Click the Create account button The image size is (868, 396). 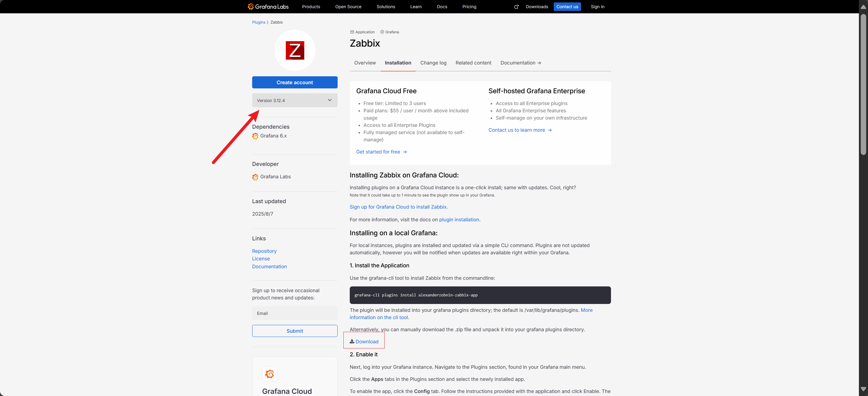[295, 82]
